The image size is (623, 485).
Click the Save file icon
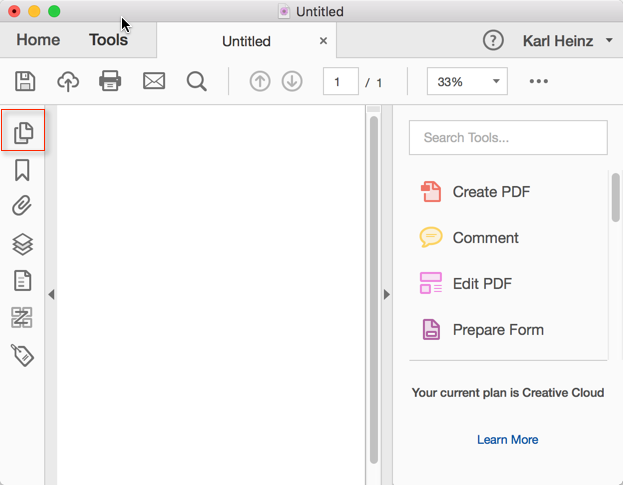point(25,81)
